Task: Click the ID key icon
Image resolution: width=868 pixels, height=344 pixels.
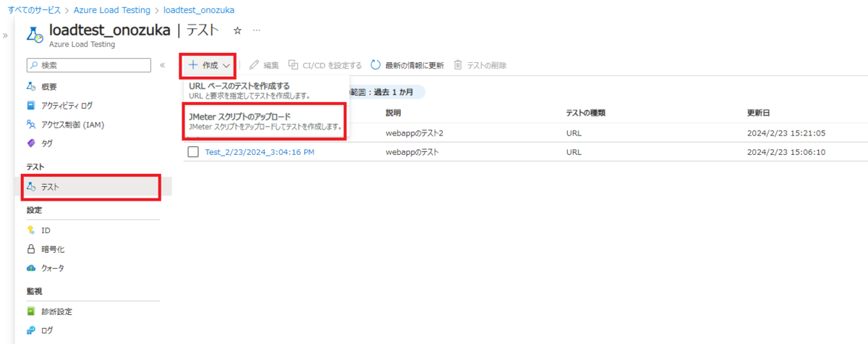Action: pyautogui.click(x=31, y=230)
